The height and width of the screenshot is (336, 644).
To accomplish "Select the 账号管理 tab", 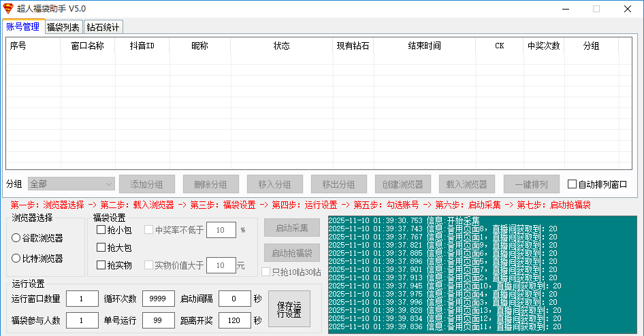I will click(x=22, y=27).
